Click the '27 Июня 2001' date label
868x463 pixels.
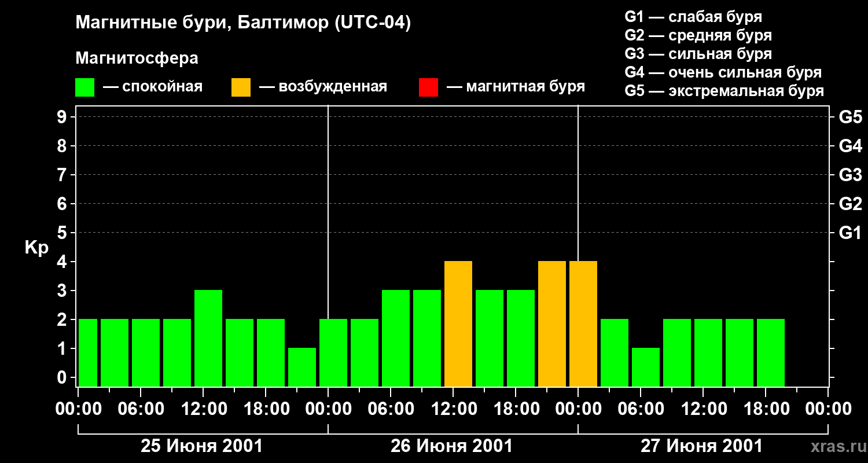pos(702,446)
